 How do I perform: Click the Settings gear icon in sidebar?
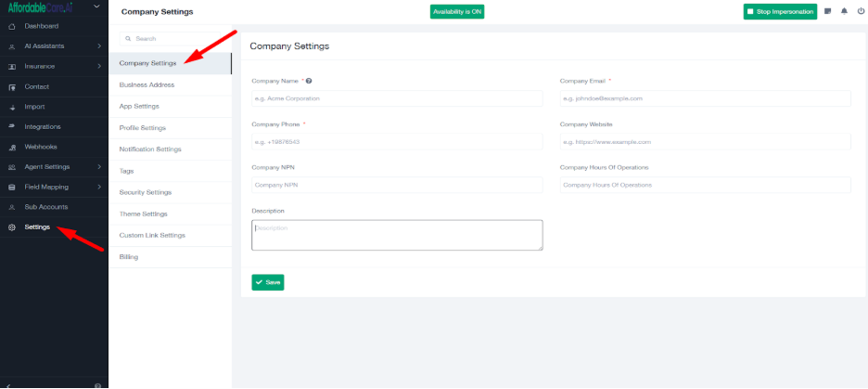[11, 227]
